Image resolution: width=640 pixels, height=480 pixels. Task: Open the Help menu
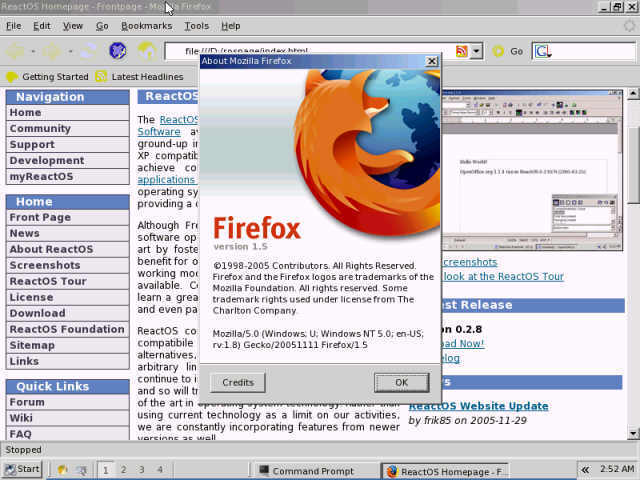[230, 25]
